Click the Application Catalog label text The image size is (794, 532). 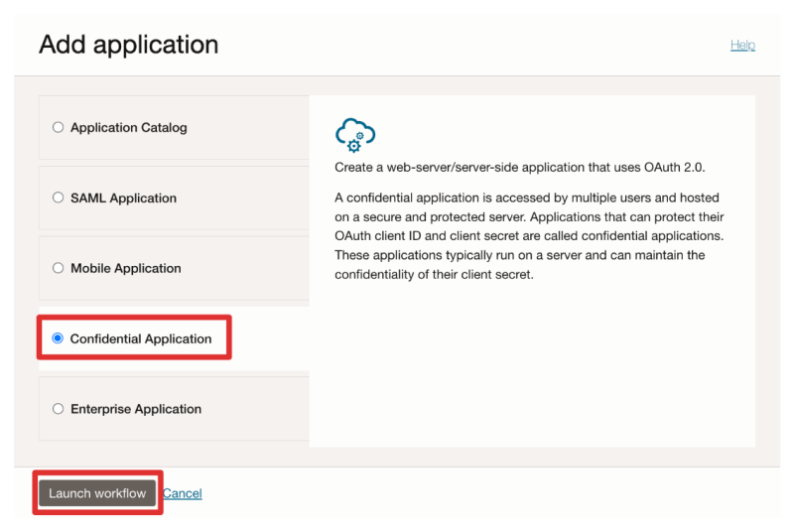(x=128, y=127)
